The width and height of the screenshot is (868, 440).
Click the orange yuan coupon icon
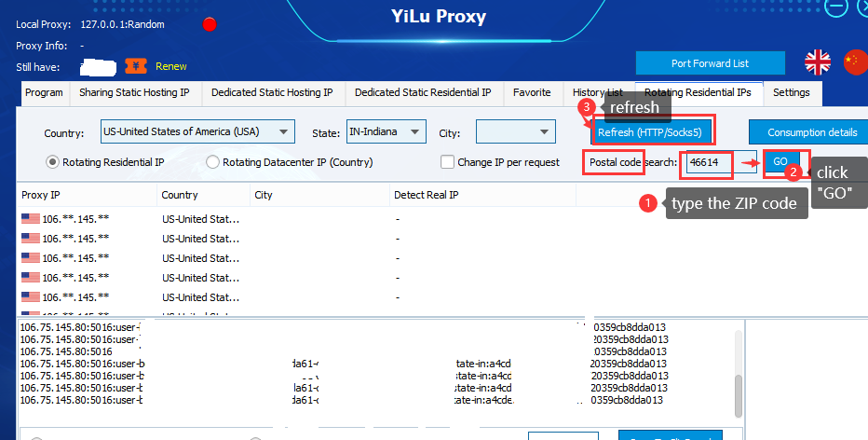(x=136, y=66)
